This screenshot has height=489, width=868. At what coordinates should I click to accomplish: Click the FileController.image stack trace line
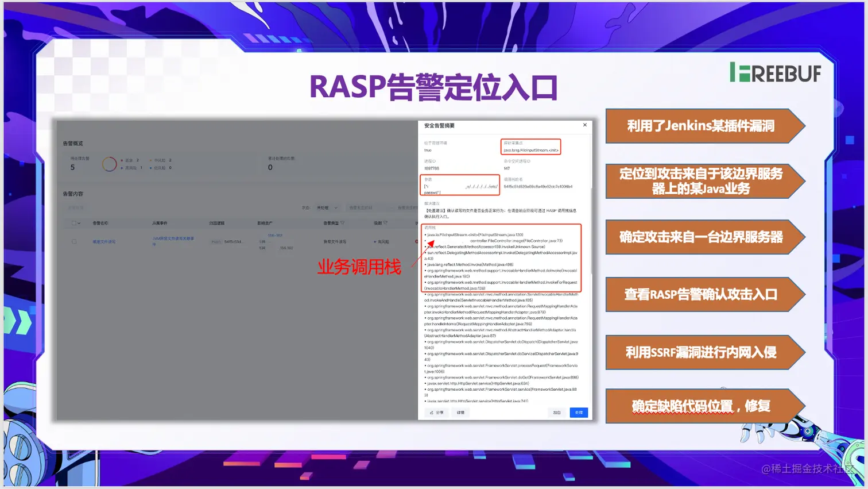pos(495,241)
